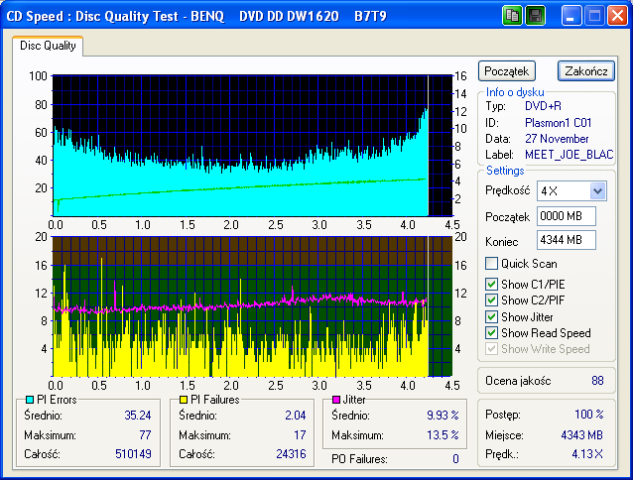Enable the Quick Scan checkbox
This screenshot has height=480, width=633.
(491, 264)
